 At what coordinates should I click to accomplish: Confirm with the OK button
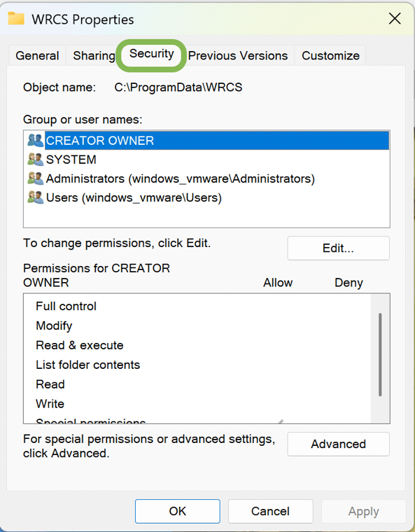178,511
